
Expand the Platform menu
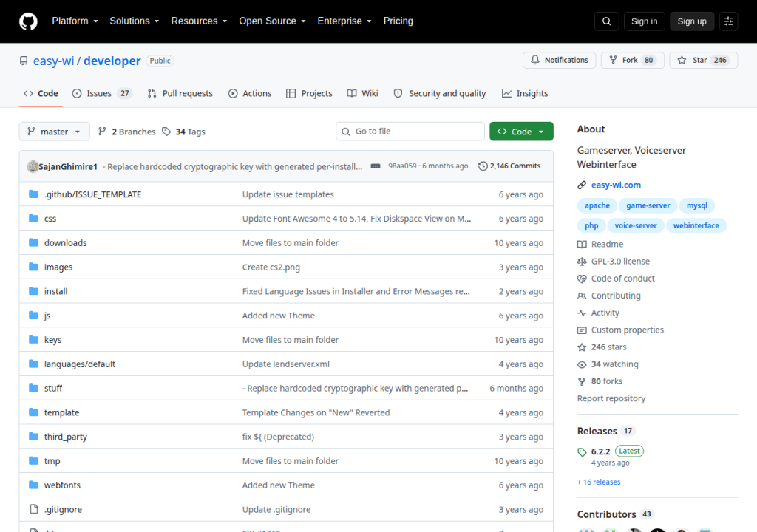(75, 21)
